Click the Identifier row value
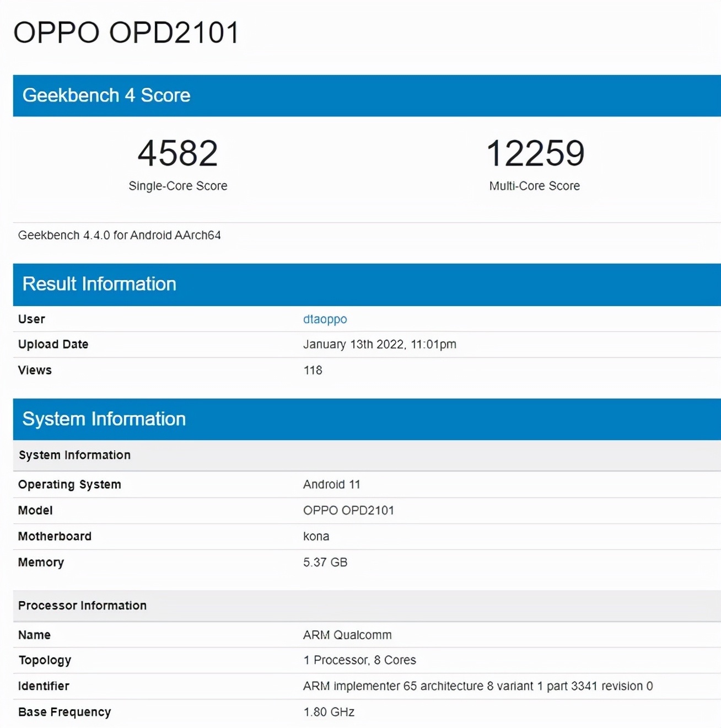The height and width of the screenshot is (728, 721). pos(477,686)
